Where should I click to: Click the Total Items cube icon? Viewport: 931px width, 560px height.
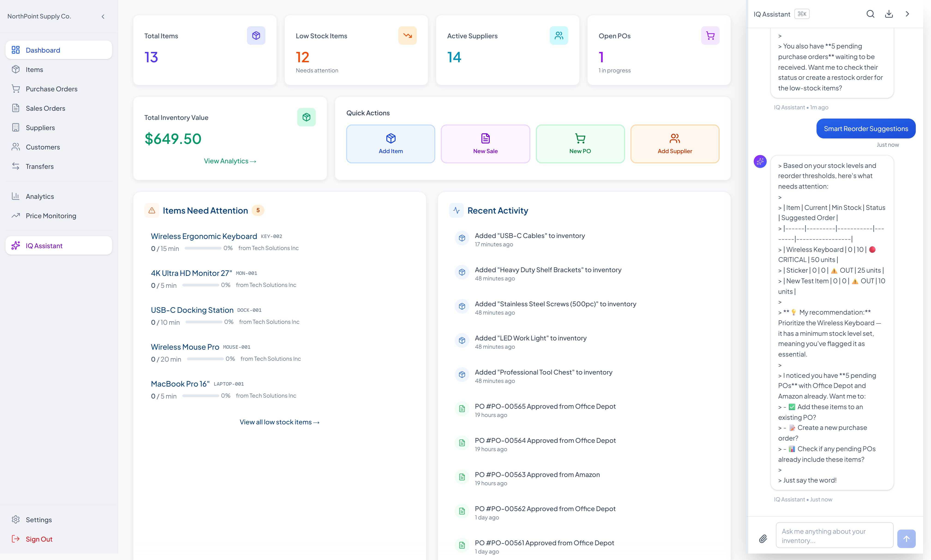[255, 36]
